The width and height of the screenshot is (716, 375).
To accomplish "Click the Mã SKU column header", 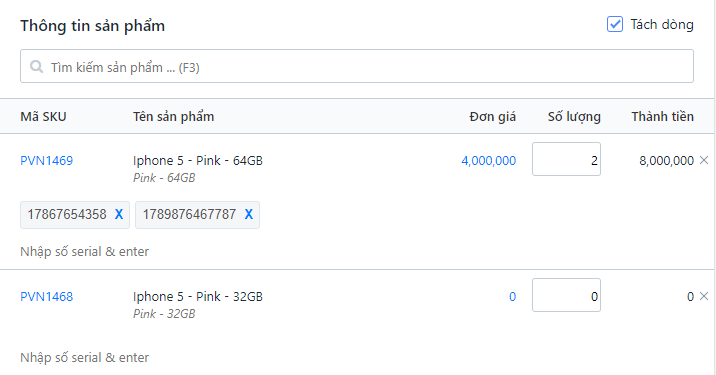I will (43, 117).
